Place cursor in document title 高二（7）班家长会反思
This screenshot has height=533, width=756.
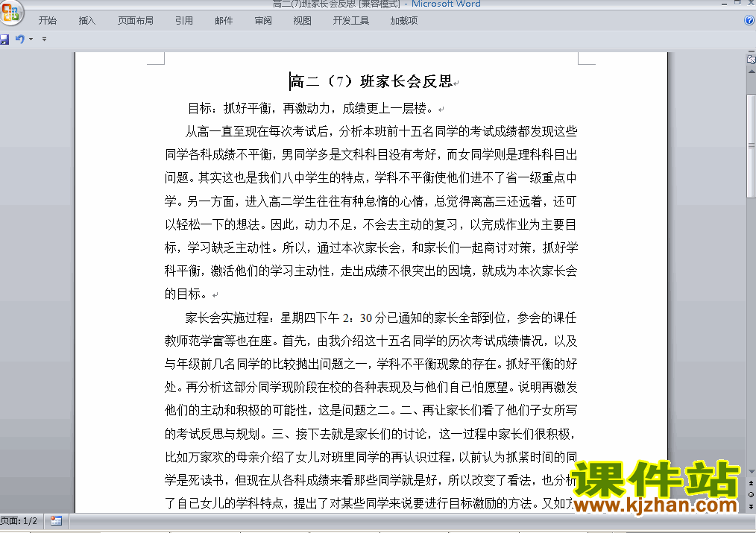click(371, 81)
